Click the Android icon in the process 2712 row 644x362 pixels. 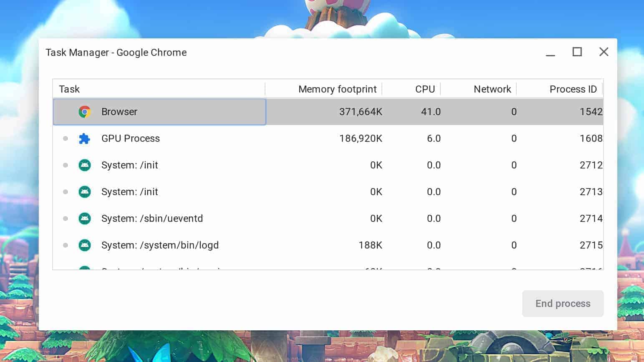point(85,165)
